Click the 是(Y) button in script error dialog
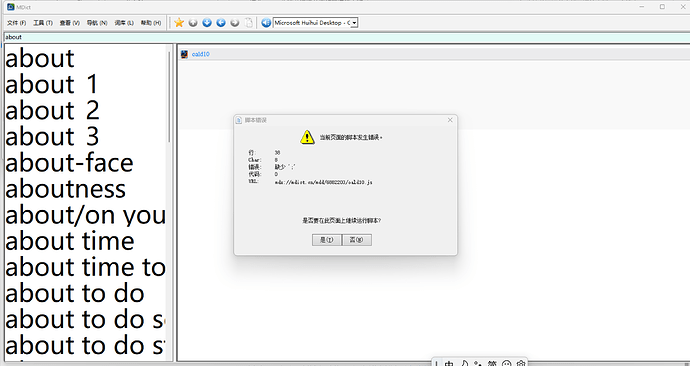 click(x=327, y=240)
